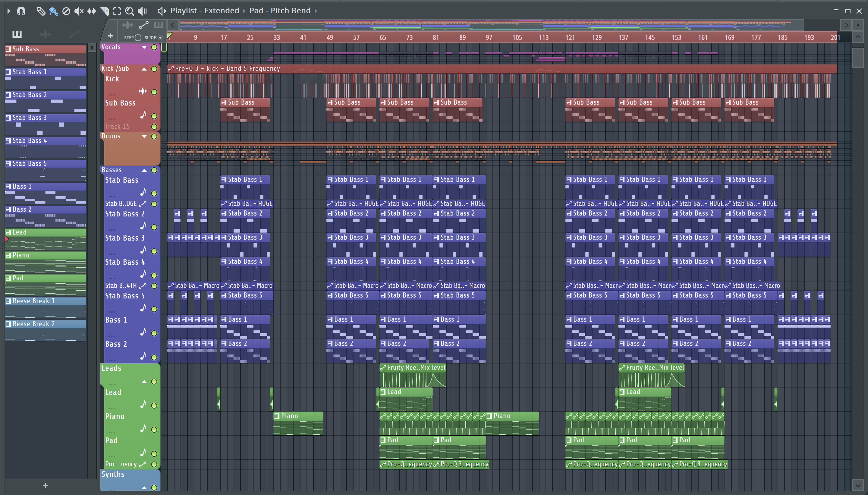Select the dashed-square selection tool
Viewport: 868px width, 495px height.
pos(117,11)
